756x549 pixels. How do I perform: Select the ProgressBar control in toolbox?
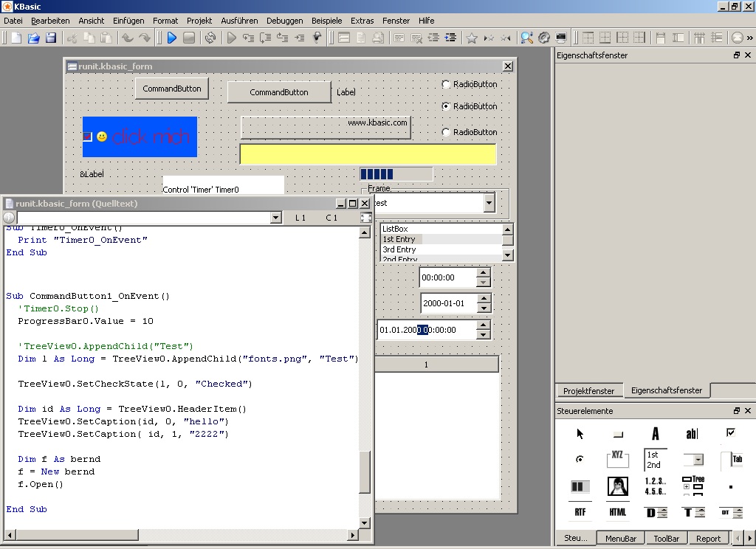click(x=580, y=486)
